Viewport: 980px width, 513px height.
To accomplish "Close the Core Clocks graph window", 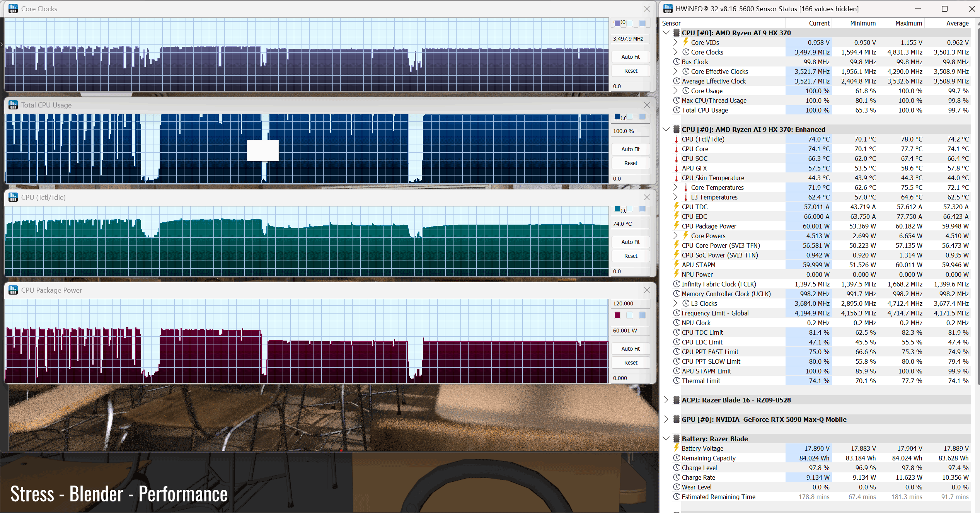I will tap(647, 9).
